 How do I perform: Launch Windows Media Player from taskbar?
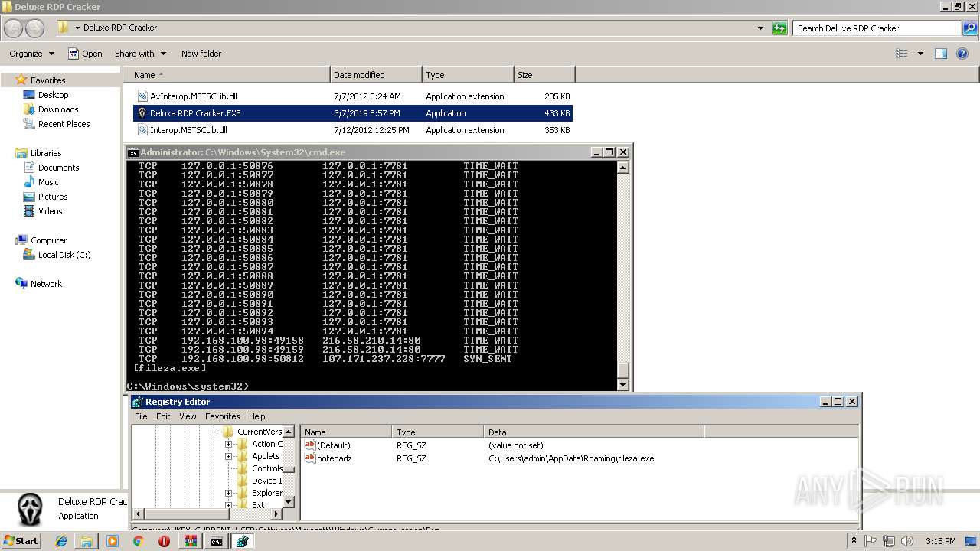point(113,541)
